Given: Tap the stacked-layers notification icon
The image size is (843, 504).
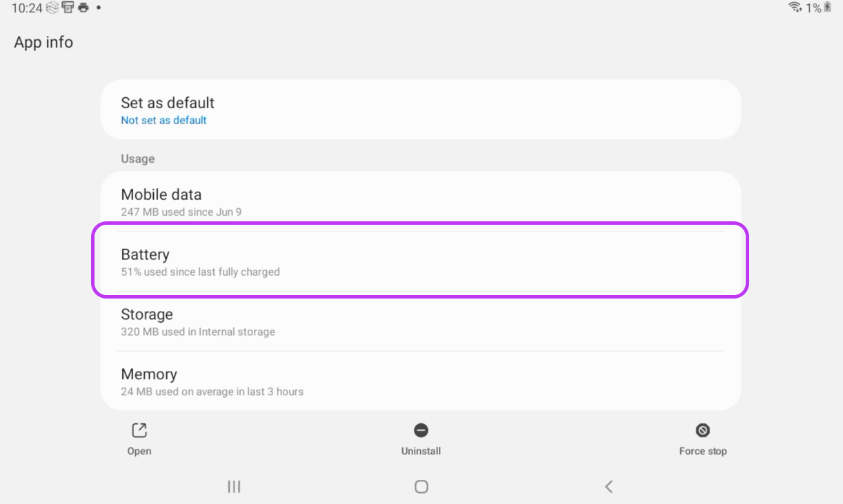Looking at the screenshot, I should (52, 8).
